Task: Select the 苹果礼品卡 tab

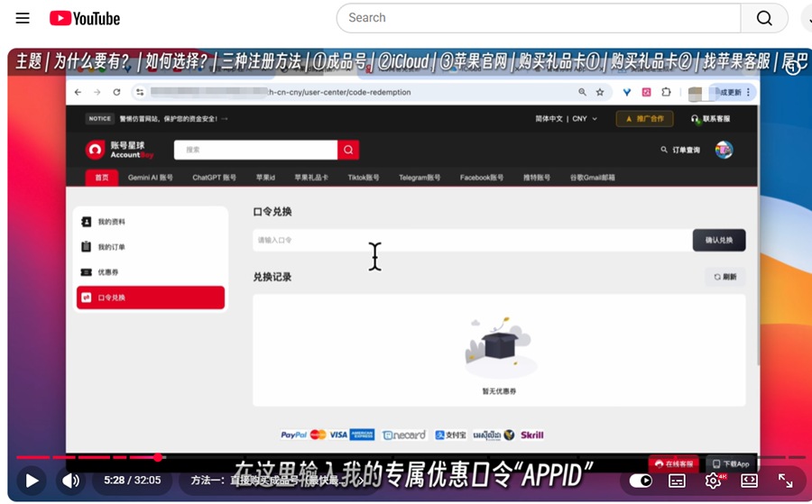Action: click(311, 178)
